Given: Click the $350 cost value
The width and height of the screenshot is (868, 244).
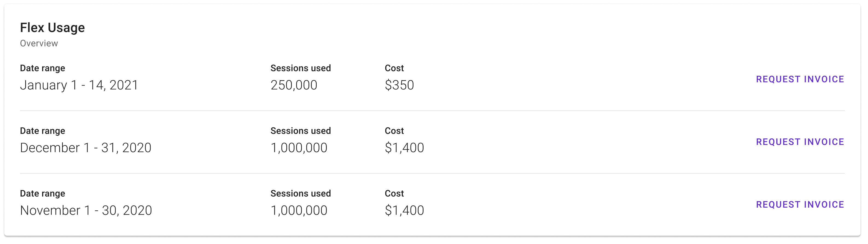Looking at the screenshot, I should coord(399,85).
